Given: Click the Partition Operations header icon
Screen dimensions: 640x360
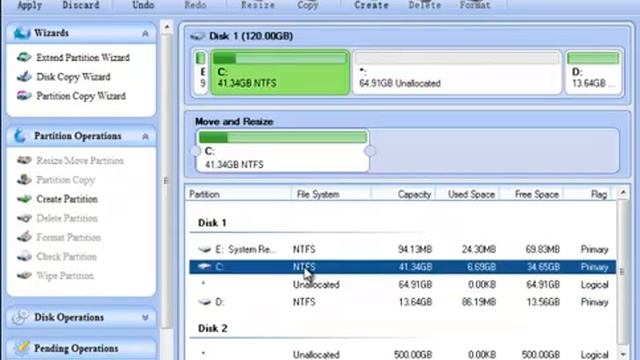Looking at the screenshot, I should [x=20, y=136].
